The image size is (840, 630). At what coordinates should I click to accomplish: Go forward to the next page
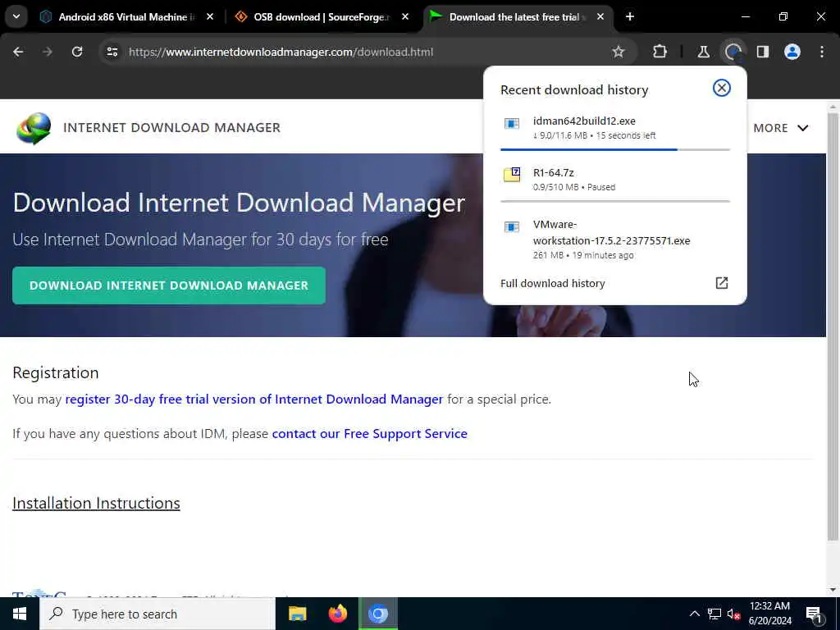pos(48,52)
